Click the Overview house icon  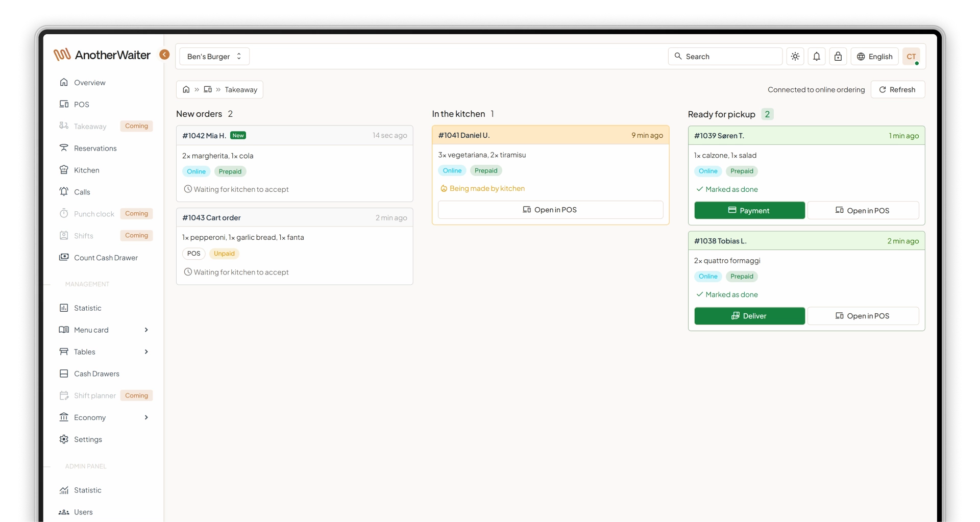[64, 82]
